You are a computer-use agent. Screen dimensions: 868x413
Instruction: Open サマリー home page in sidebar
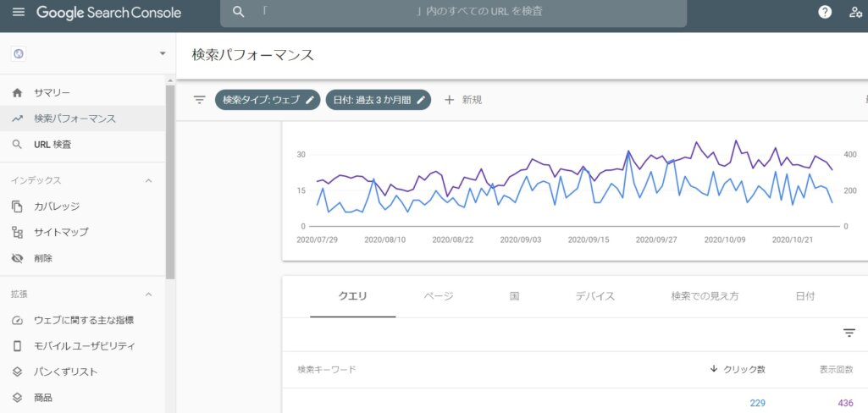[52, 92]
